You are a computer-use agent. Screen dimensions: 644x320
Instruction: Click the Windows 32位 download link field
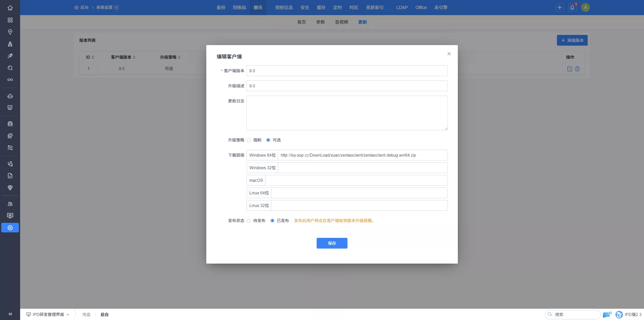(x=363, y=168)
